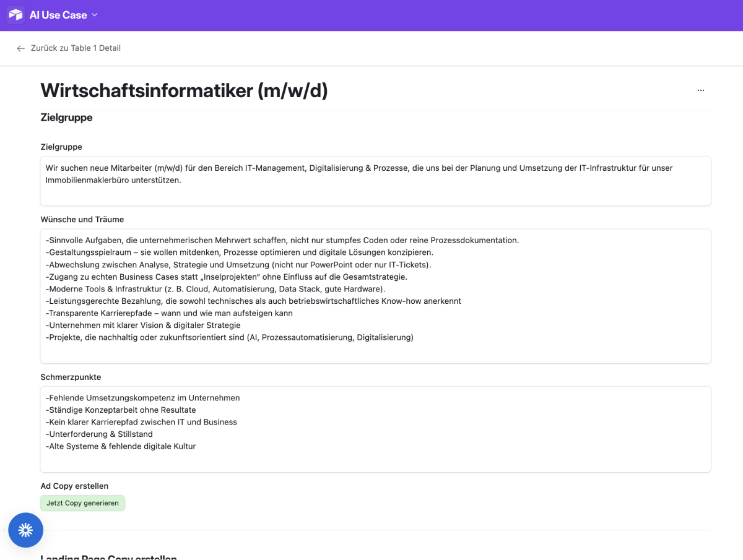The height and width of the screenshot is (560, 743).
Task: Click the Transparente Karrierepfade line
Action: pos(169,313)
